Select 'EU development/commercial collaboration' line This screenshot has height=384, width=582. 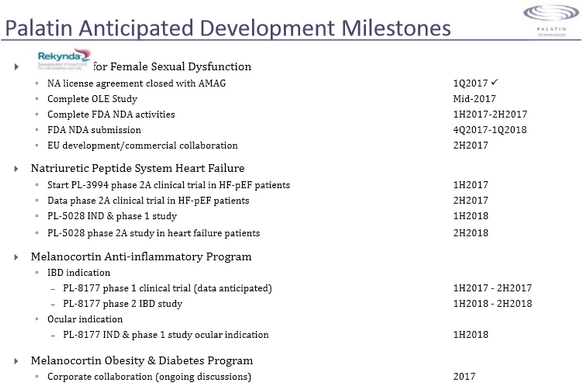(x=143, y=145)
